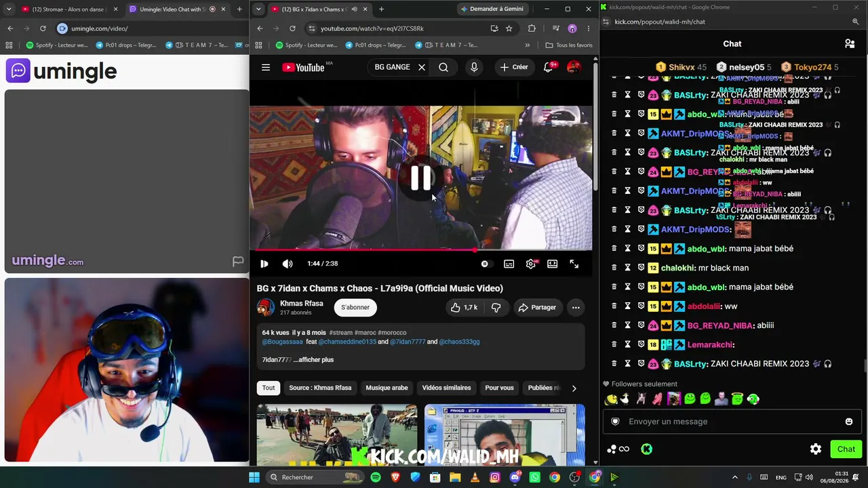The width and height of the screenshot is (868, 488).
Task: Open the Windows Start menu
Action: [254, 477]
